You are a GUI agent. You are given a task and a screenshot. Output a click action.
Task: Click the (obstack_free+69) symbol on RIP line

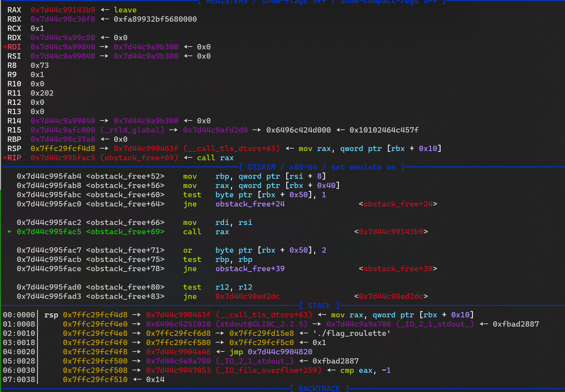tap(139, 158)
